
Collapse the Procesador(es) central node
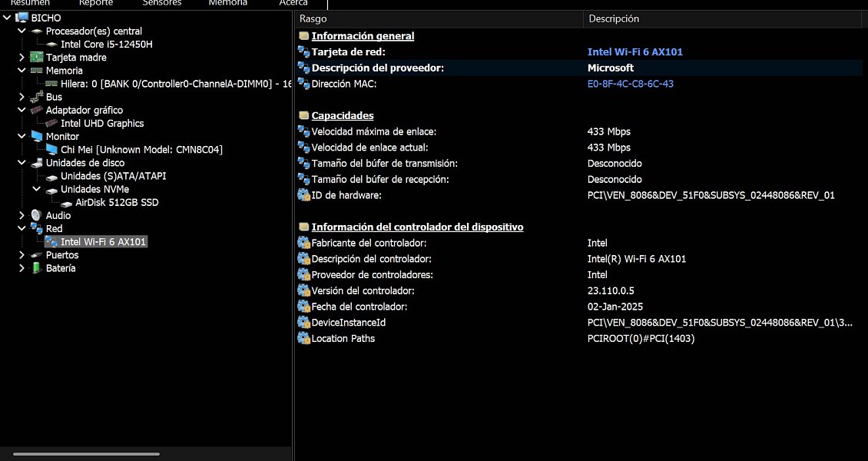pyautogui.click(x=22, y=31)
